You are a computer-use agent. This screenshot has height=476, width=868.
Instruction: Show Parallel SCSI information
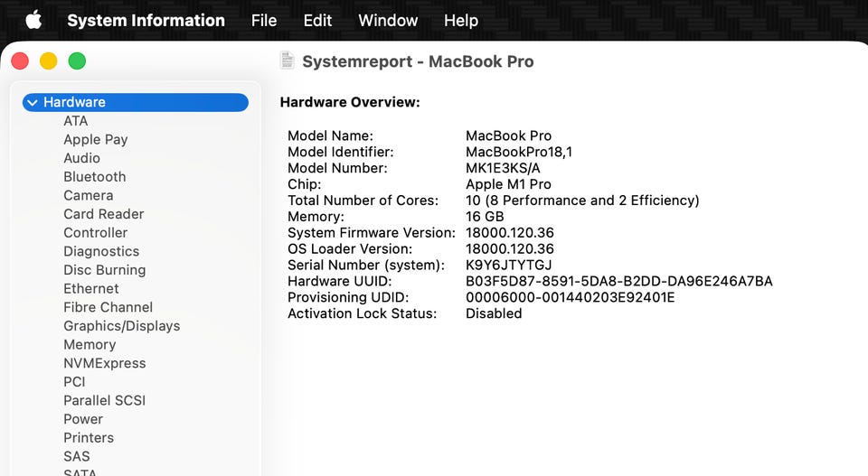[x=105, y=400]
